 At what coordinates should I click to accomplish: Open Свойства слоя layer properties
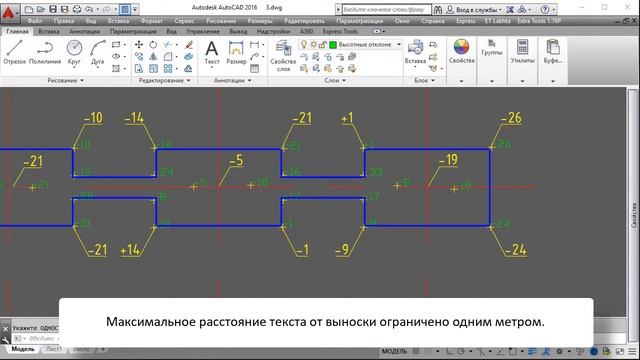tap(283, 56)
